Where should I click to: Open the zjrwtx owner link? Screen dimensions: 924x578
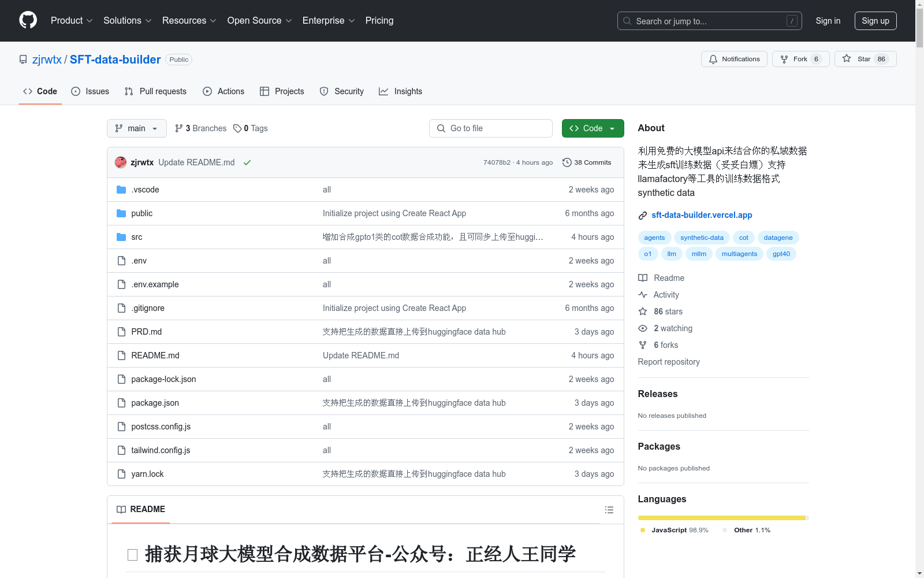47,60
